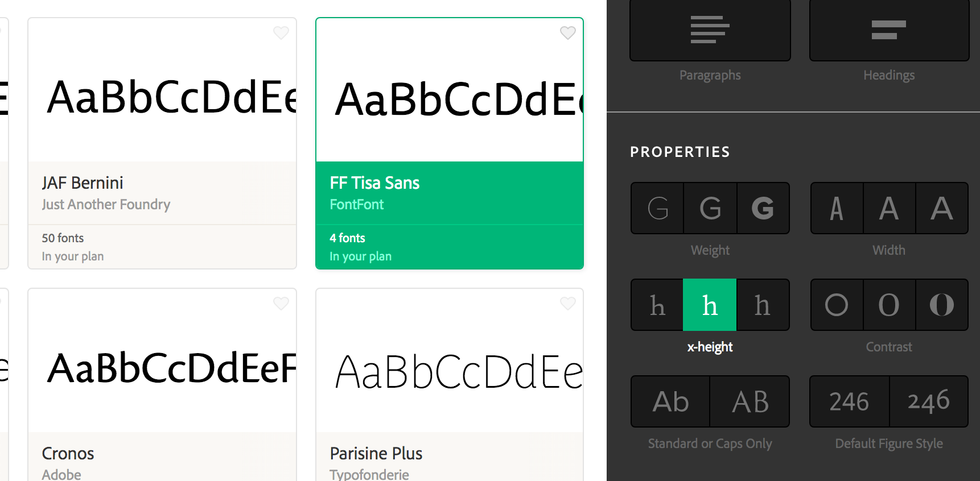Screen dimensions: 980x481
Task: Open the Parisine Plus font family
Action: tap(376, 453)
